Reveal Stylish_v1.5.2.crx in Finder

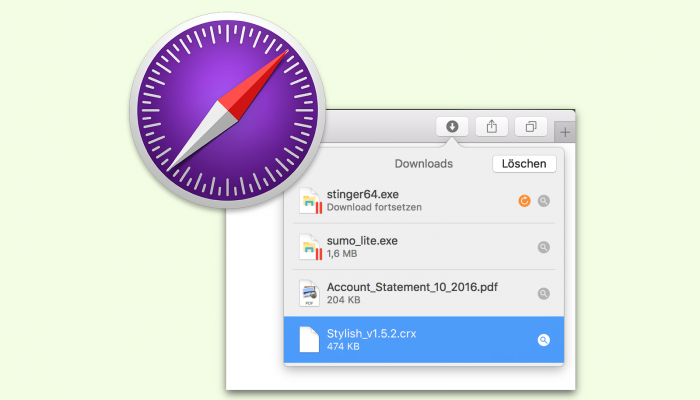[543, 340]
